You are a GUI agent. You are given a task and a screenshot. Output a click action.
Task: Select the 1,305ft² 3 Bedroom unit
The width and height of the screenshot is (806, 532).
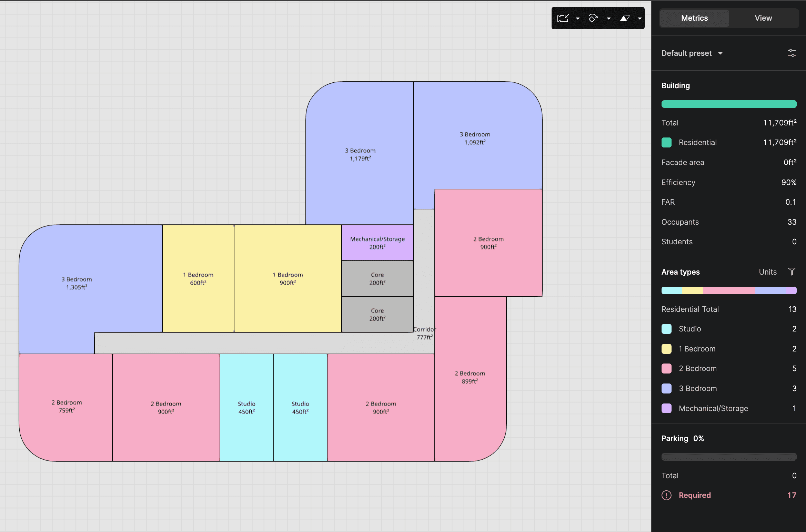click(x=77, y=283)
